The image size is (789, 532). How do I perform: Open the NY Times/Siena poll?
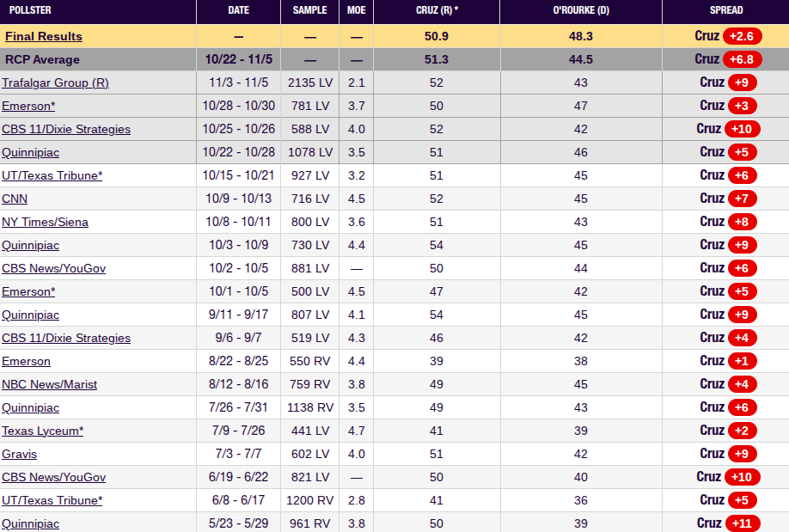click(45, 222)
